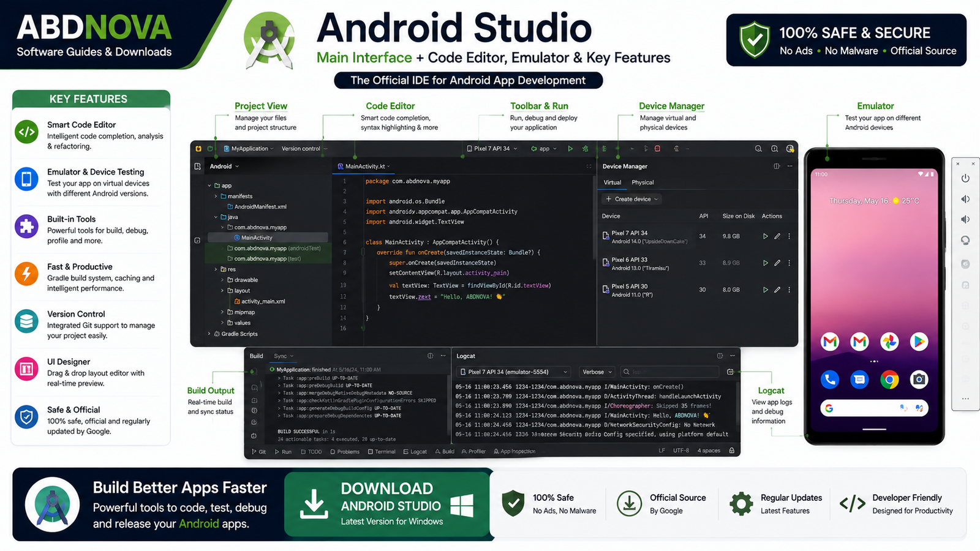Open App Inspection tool window tab
Image resolution: width=980 pixels, height=551 pixels.
point(514,452)
